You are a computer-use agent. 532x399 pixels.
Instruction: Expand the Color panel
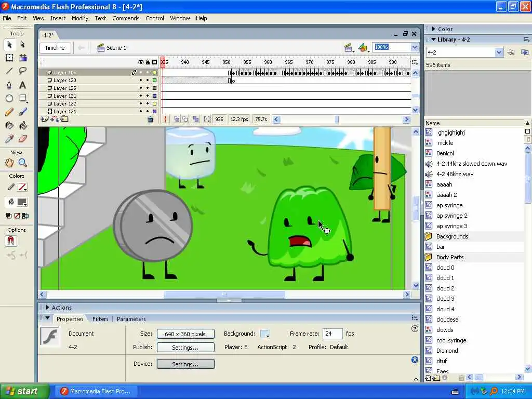point(434,29)
